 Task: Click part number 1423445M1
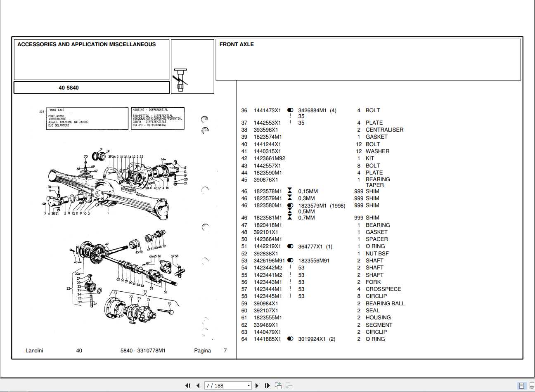pos(267,296)
